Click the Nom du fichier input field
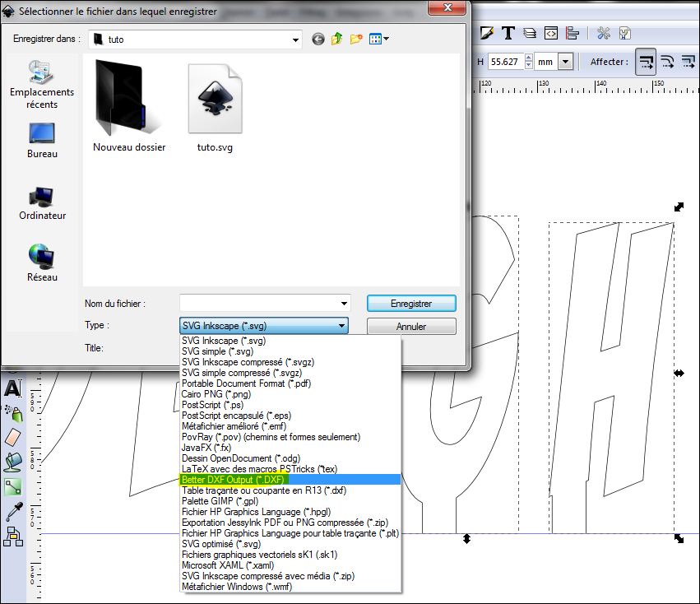 pos(265,304)
